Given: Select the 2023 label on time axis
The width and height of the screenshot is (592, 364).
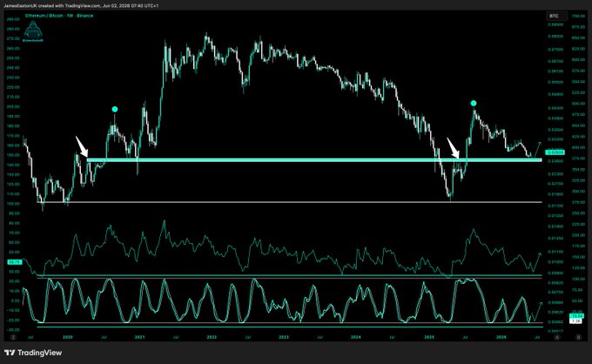Looking at the screenshot, I should click(284, 337).
